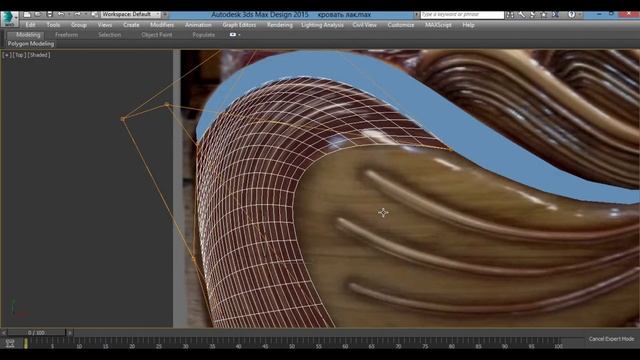Open the Graph Editors menu
The width and height of the screenshot is (640, 360).
click(x=239, y=25)
